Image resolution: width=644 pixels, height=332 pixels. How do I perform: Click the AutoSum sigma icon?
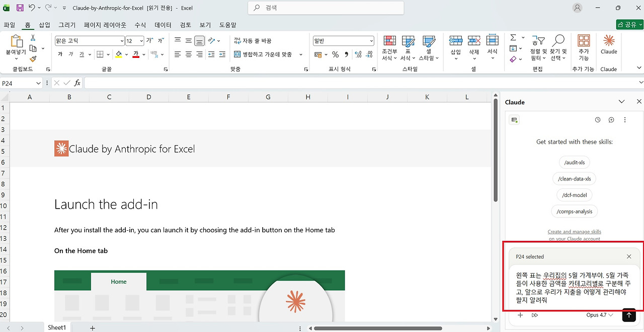coord(513,38)
